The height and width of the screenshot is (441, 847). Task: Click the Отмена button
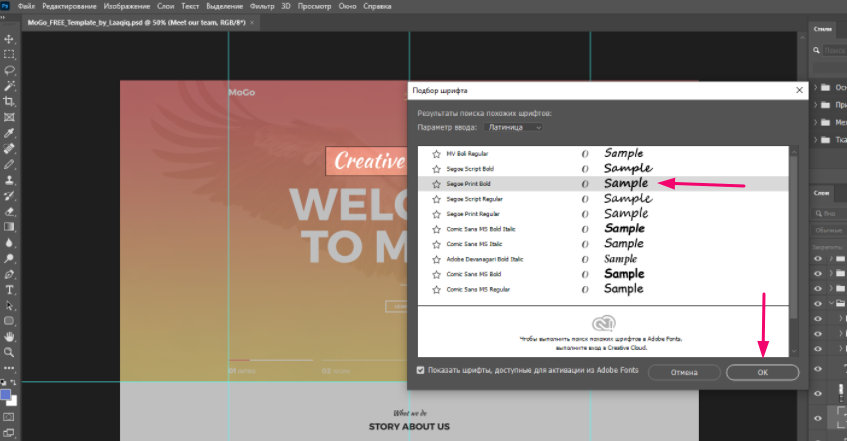(684, 372)
